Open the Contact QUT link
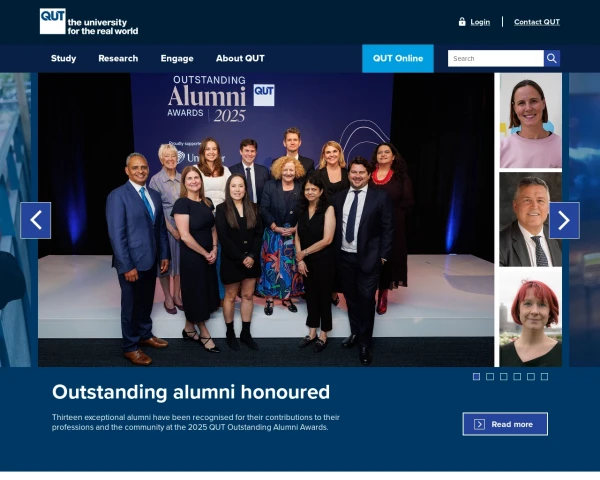Image resolution: width=600 pixels, height=480 pixels. [x=537, y=22]
